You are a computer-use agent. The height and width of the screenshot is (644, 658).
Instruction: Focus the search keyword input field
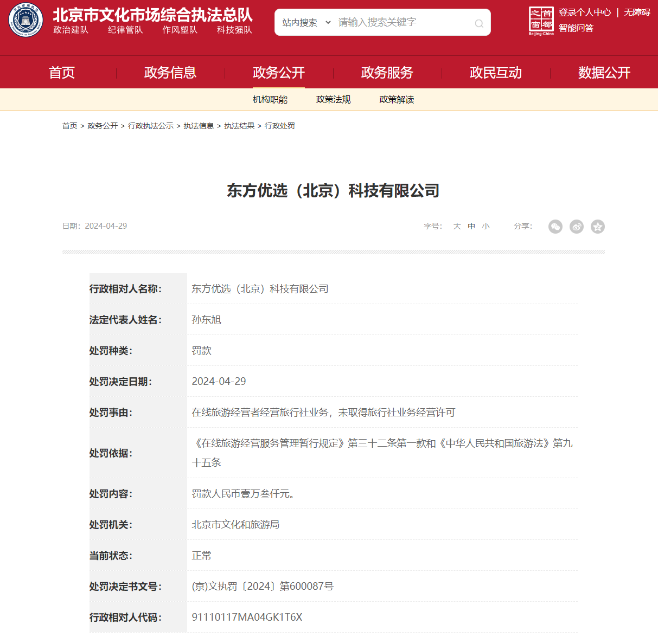[x=403, y=22]
